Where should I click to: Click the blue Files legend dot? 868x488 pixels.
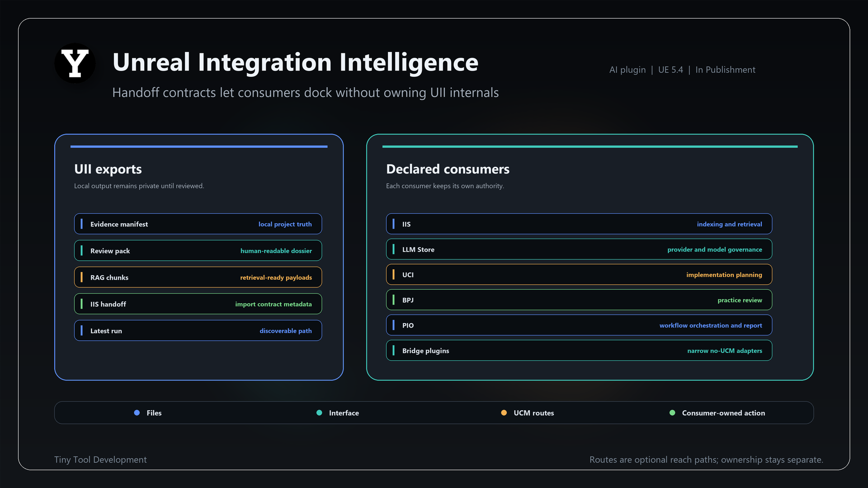[137, 413]
